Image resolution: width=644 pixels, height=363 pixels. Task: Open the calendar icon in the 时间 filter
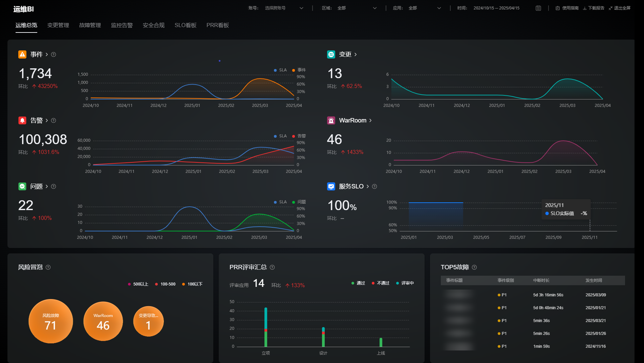(x=538, y=8)
